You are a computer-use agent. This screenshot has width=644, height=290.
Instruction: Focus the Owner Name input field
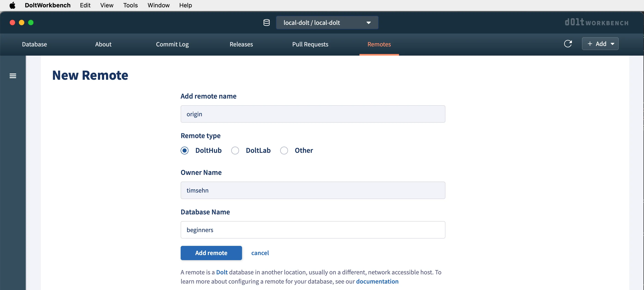coord(313,190)
